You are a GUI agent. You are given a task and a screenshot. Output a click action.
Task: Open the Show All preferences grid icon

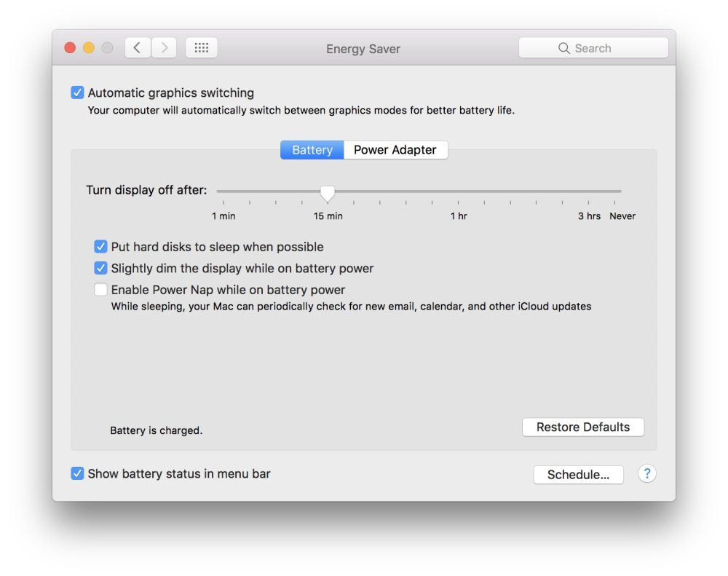[202, 47]
